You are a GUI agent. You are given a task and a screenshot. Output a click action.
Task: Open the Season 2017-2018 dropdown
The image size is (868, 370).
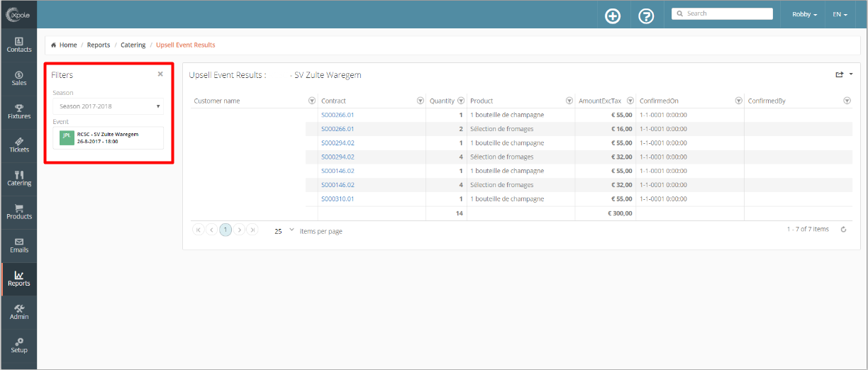tap(108, 106)
